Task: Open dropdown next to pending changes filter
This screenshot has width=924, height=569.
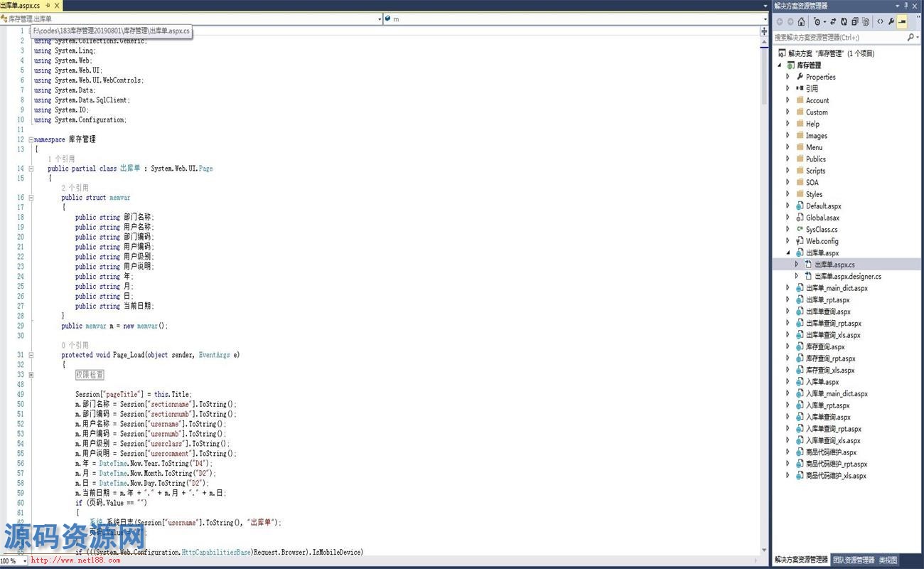Action: click(x=824, y=21)
